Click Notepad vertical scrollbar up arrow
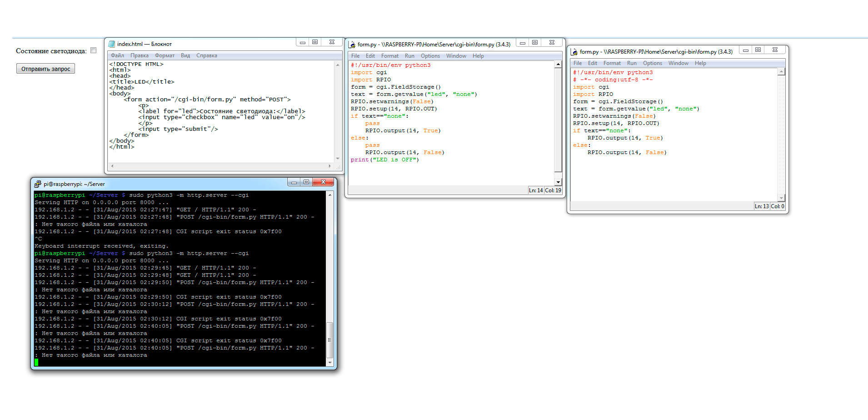Image resolution: width=868 pixels, height=420 pixels. click(338, 65)
